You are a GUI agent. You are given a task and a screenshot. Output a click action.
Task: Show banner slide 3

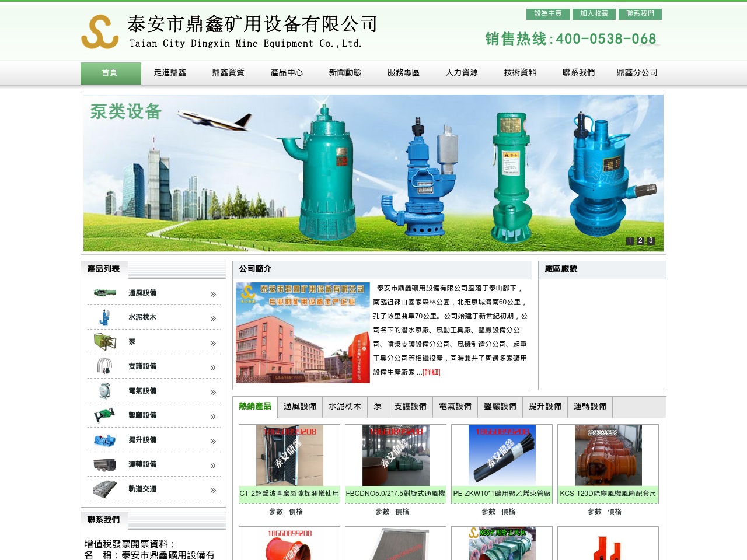click(651, 241)
